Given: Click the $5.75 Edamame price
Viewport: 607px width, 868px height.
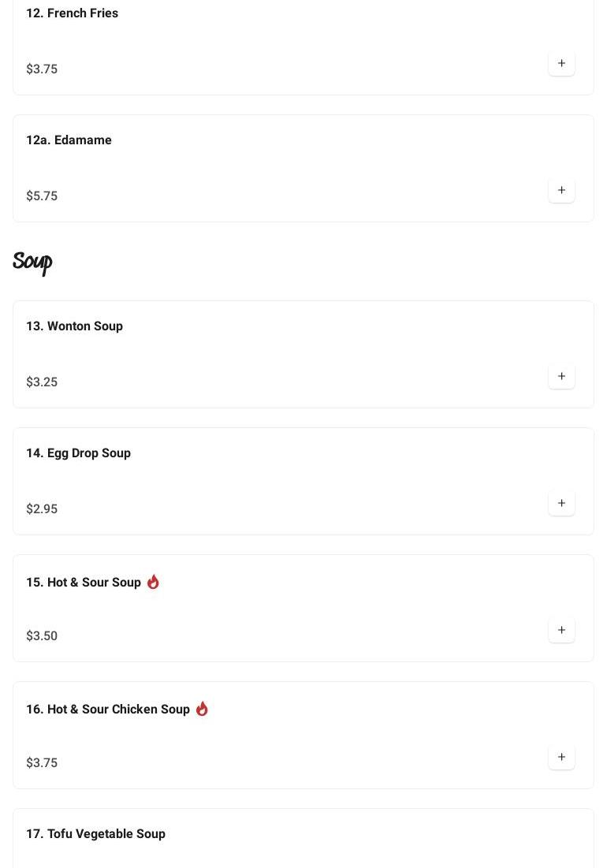Looking at the screenshot, I should (42, 196).
